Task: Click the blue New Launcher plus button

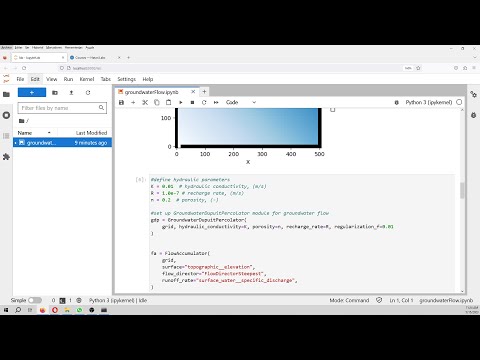Action: click(32, 92)
